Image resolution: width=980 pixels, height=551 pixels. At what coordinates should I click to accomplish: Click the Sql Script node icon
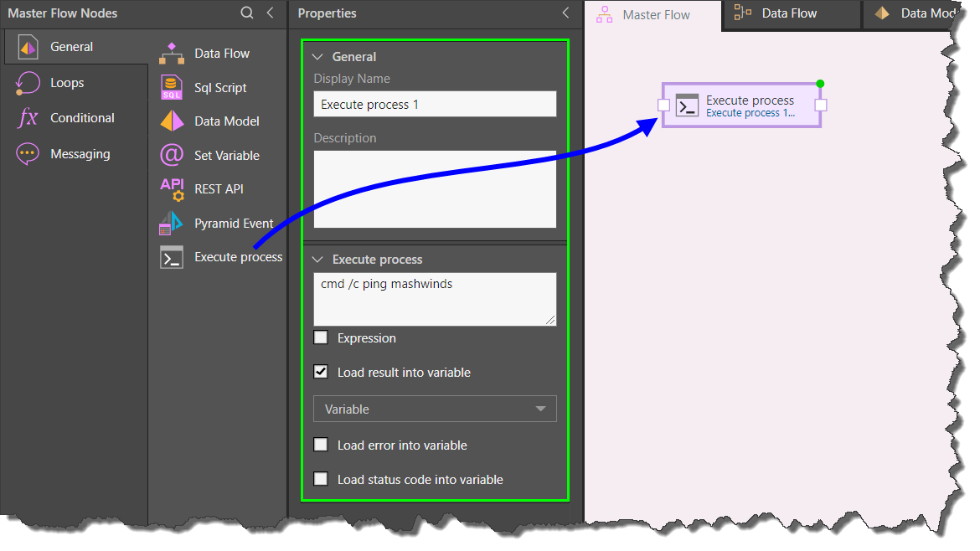click(172, 87)
